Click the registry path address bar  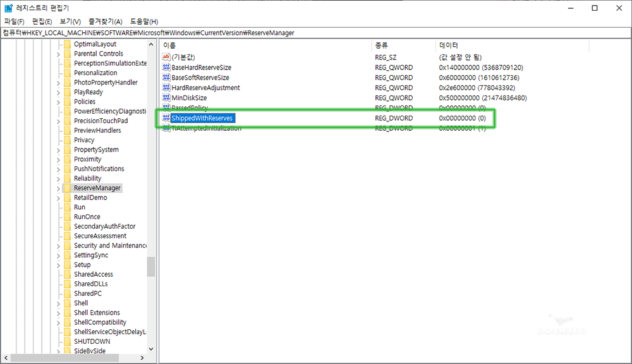pos(316,33)
